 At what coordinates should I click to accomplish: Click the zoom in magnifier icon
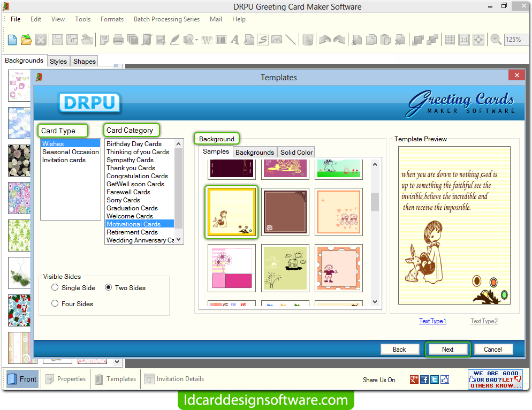pyautogui.click(x=496, y=40)
